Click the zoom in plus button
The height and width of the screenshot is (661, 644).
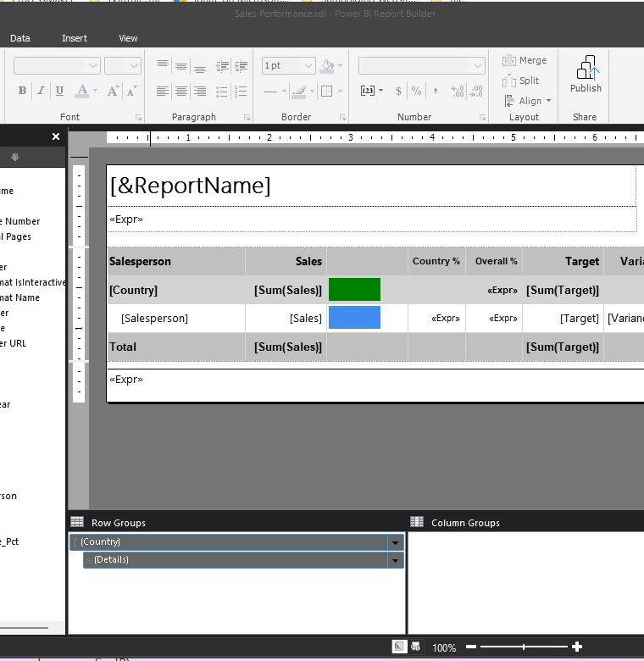pos(577,647)
